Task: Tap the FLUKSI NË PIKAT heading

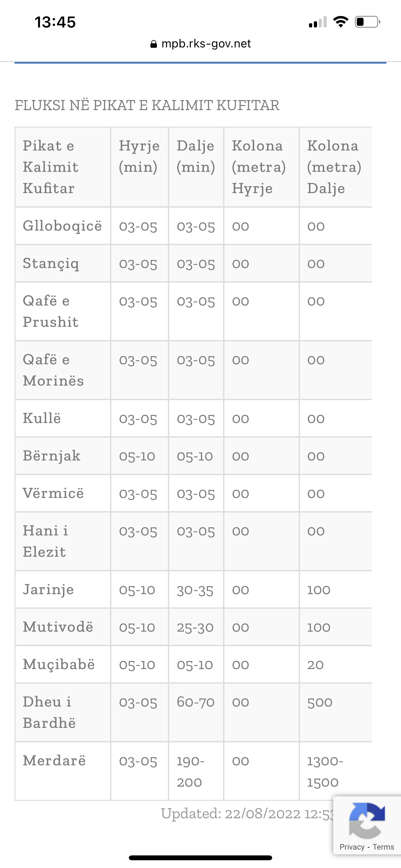Action: tap(147, 106)
